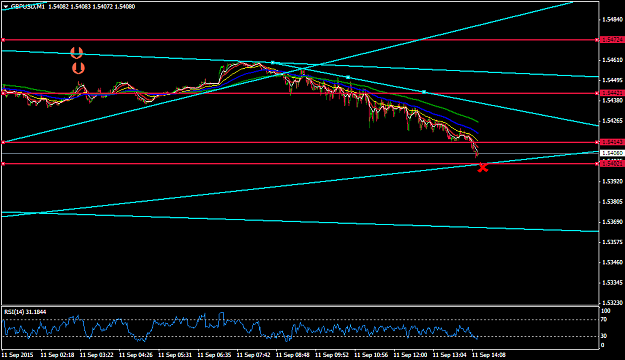Click the red 1.54143 price level label
Screen dimensions: 625x360
pos(612,142)
